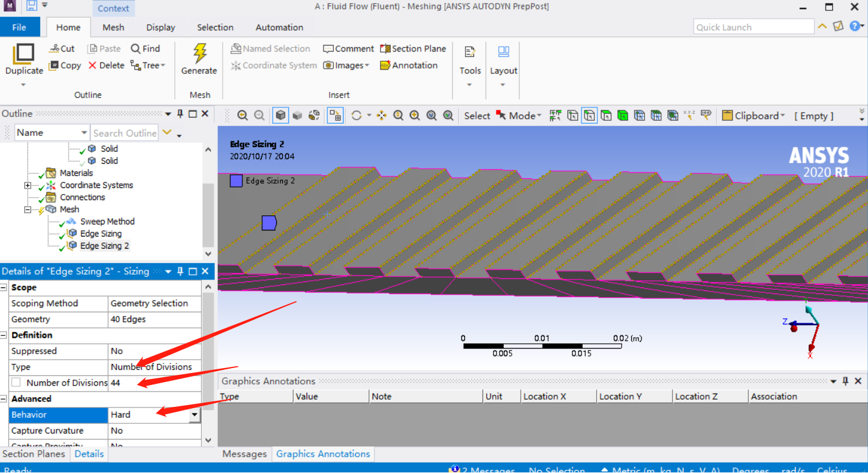Select the body selection filter icon

pyautogui.click(x=623, y=116)
